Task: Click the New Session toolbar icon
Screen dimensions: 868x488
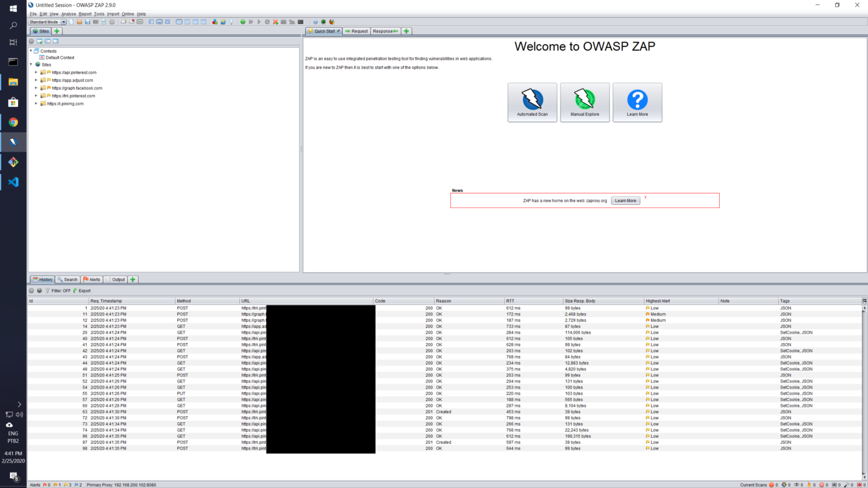Action: point(71,22)
